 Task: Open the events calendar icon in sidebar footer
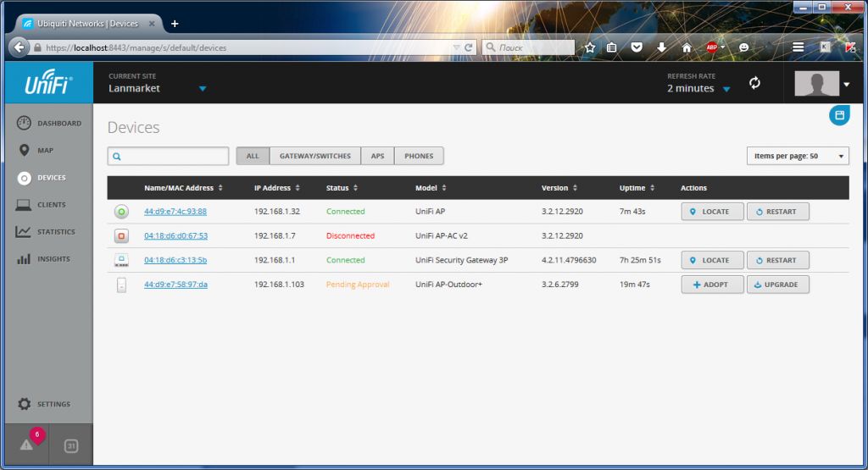tap(71, 446)
